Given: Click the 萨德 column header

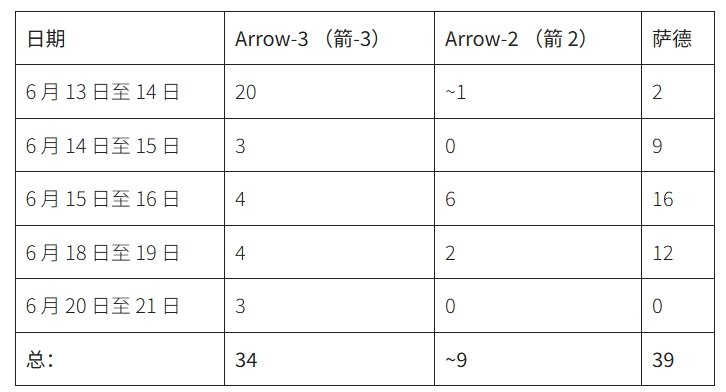Looking at the screenshot, I should [x=678, y=38].
